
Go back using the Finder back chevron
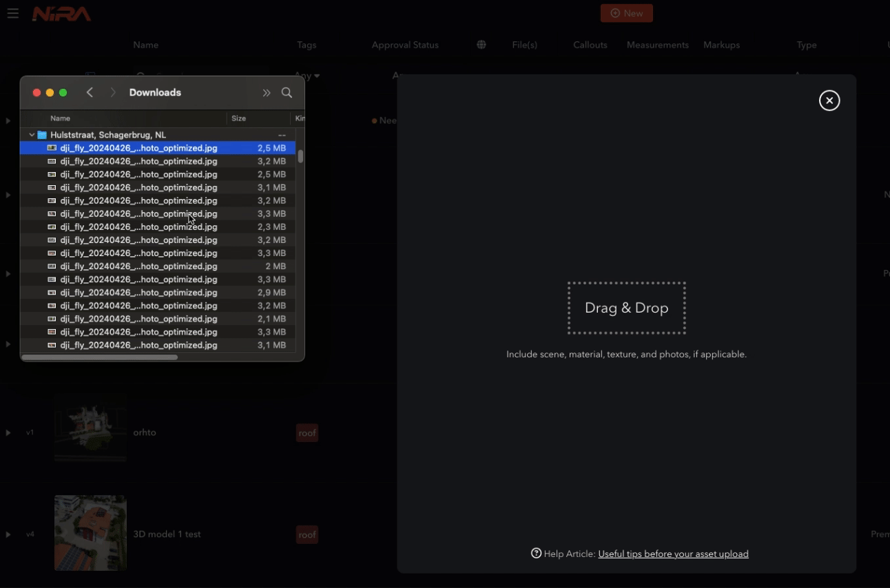(x=90, y=92)
